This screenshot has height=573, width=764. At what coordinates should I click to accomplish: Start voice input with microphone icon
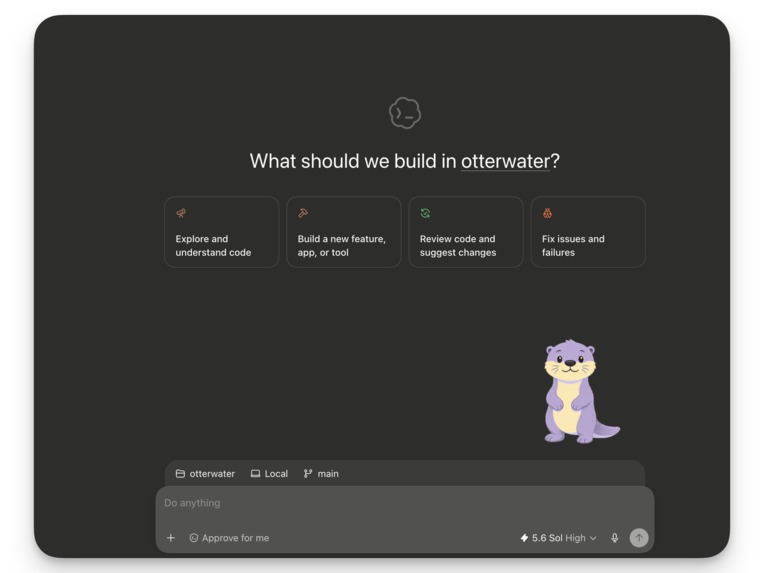click(614, 538)
